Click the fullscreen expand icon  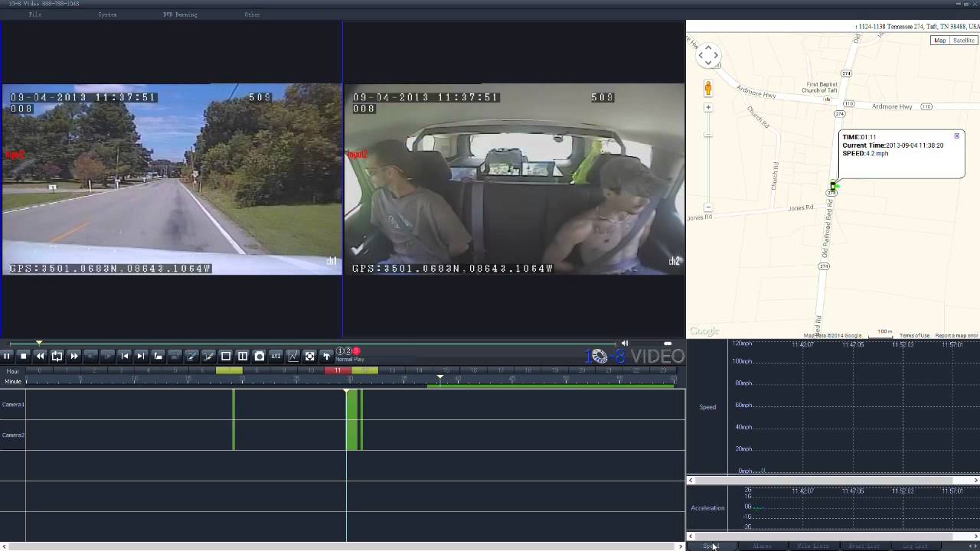pos(310,356)
